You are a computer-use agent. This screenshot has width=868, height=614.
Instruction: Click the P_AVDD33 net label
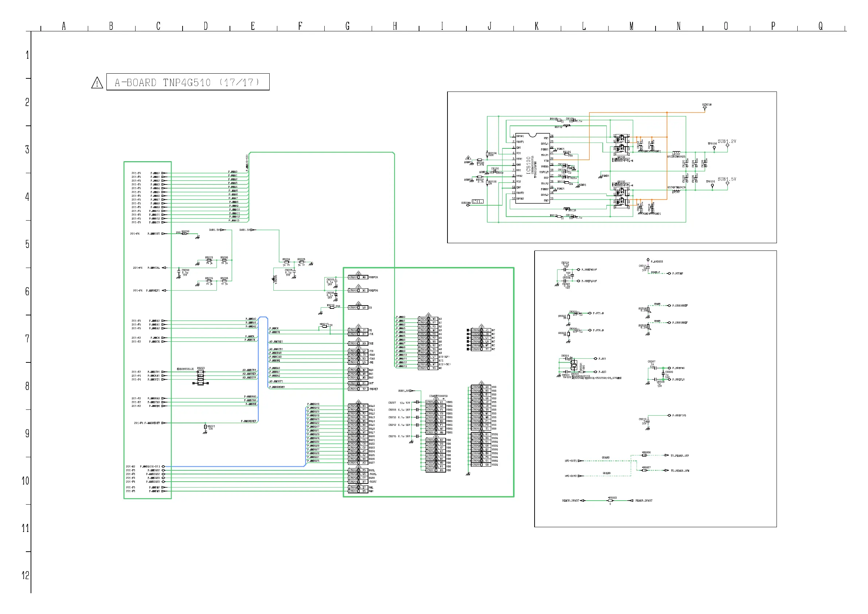[x=657, y=261]
